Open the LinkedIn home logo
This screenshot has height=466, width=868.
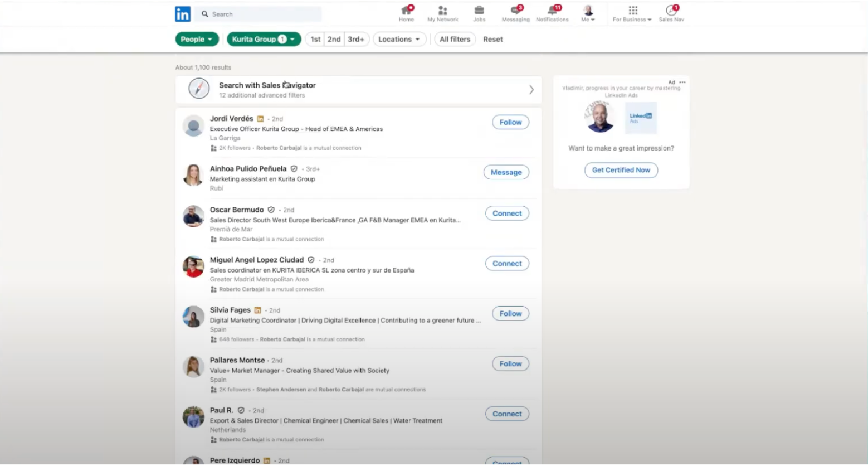point(183,14)
